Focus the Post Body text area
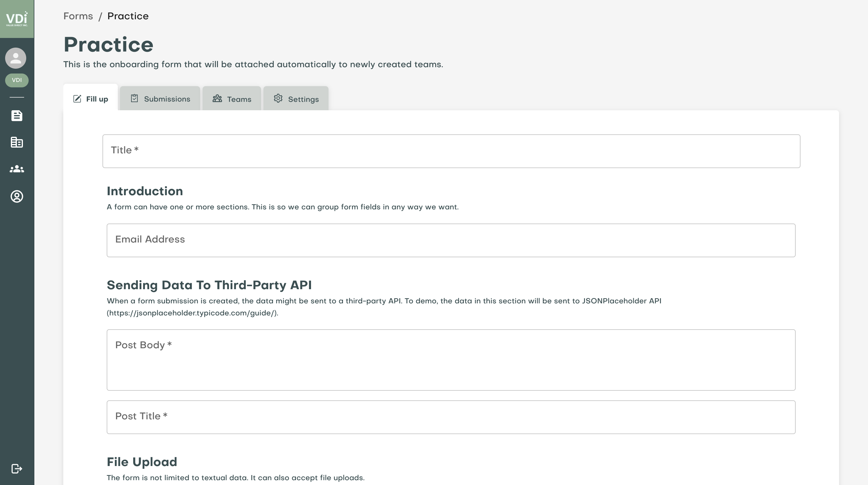 point(451,360)
